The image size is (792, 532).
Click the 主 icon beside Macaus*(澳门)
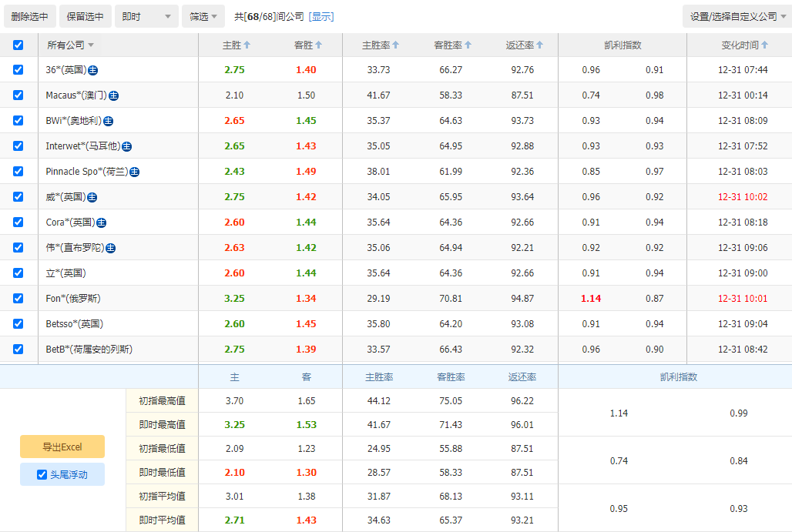(x=114, y=95)
